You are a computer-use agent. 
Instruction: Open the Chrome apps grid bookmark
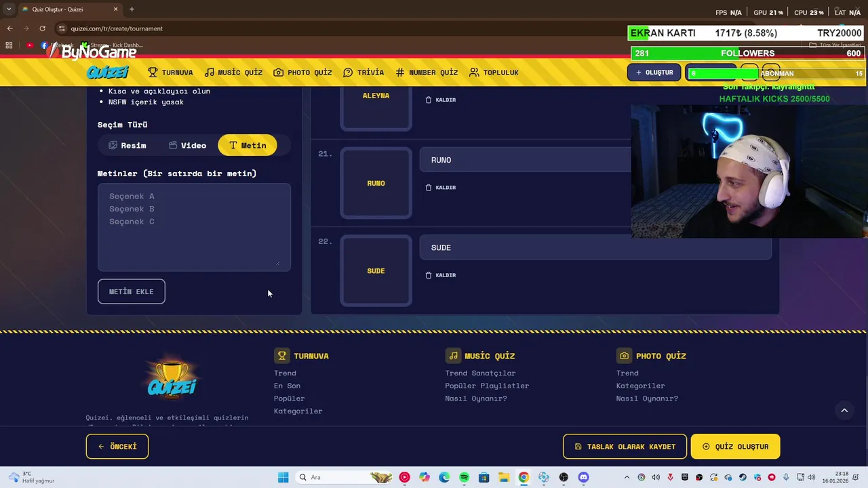(x=9, y=45)
